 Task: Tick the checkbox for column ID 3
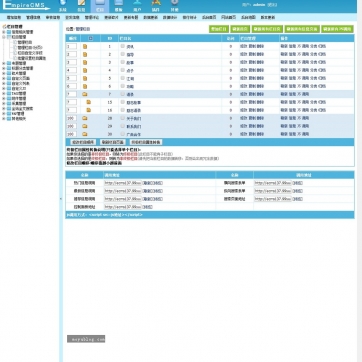123,62
